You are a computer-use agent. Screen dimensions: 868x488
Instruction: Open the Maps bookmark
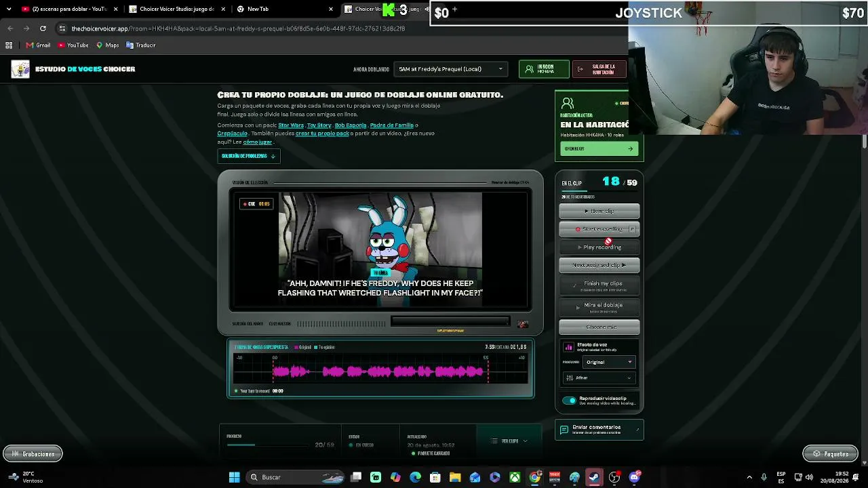(107, 45)
